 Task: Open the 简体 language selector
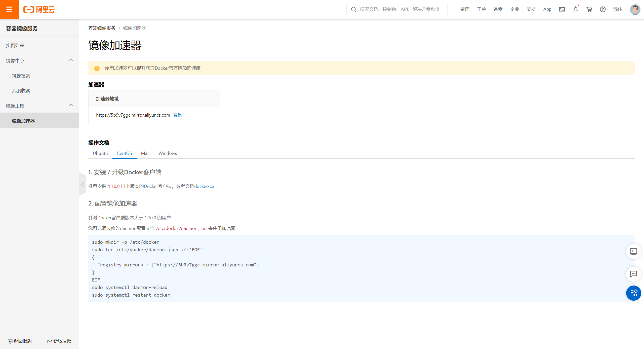tap(618, 9)
